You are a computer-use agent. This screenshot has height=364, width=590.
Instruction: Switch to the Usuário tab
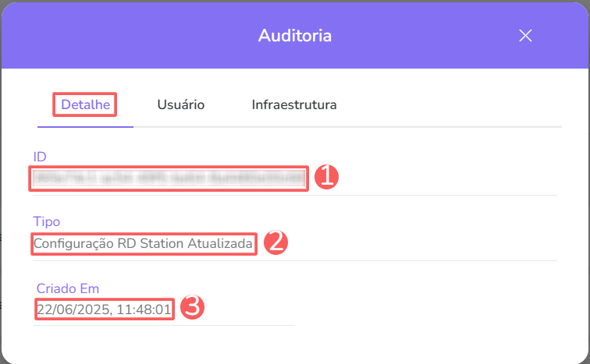click(x=180, y=104)
